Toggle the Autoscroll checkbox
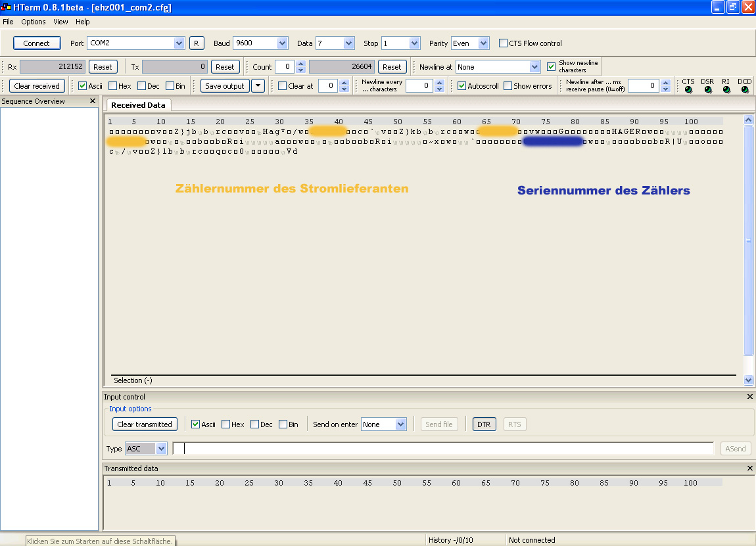756x546 pixels. pyautogui.click(x=462, y=86)
